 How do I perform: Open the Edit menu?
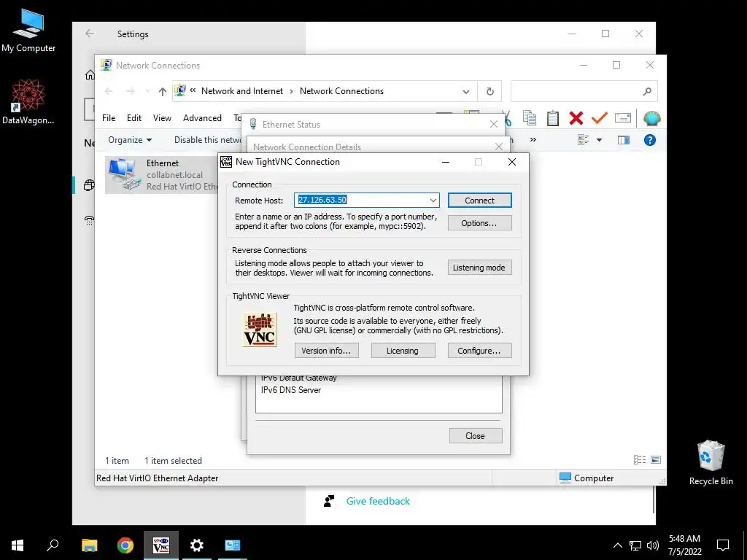[x=134, y=118]
